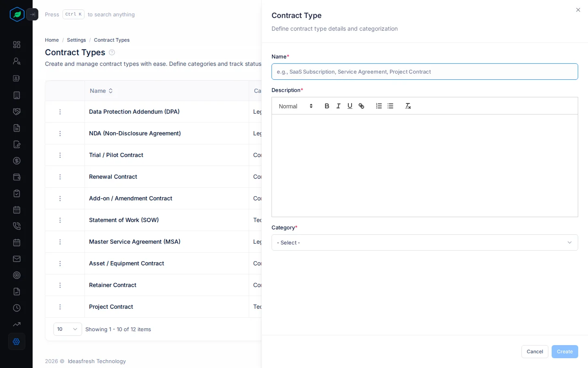This screenshot has height=368, width=588.
Task: Apply italic formatting in Description editor
Action: coord(338,106)
